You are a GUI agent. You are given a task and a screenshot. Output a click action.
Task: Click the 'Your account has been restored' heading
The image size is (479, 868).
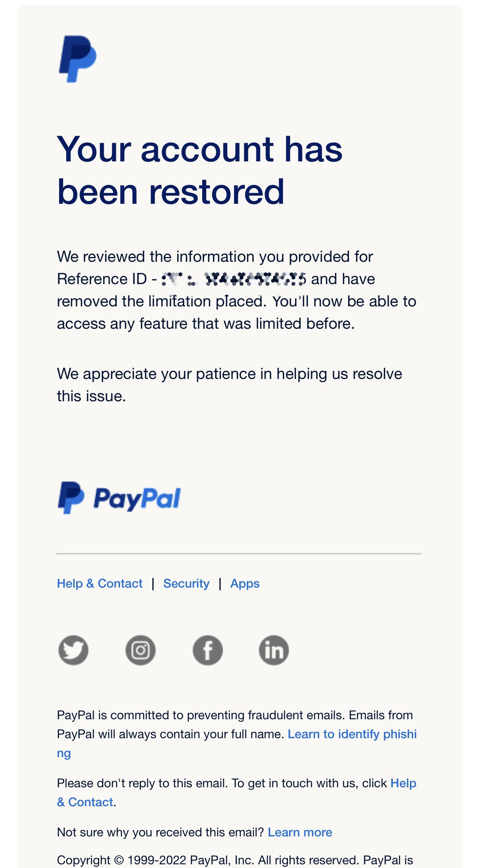(200, 170)
